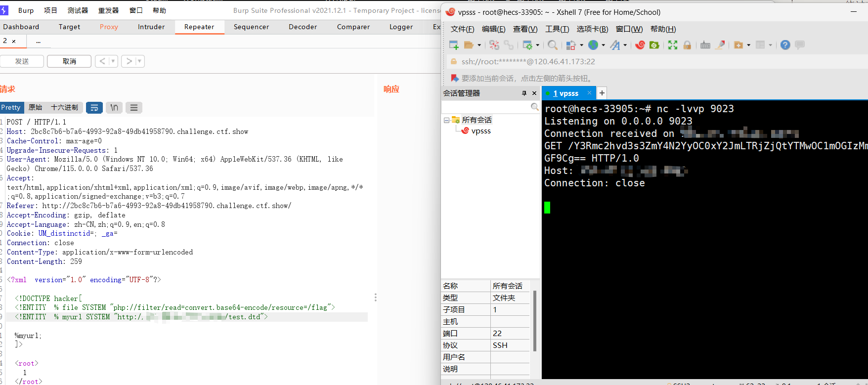Open the 窗口(W) menu in Xshell

[x=629, y=29]
